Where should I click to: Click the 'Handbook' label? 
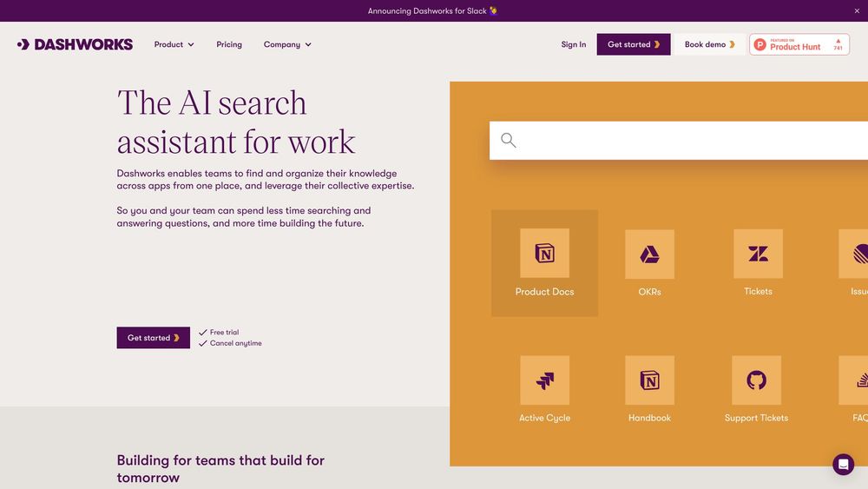649,418
